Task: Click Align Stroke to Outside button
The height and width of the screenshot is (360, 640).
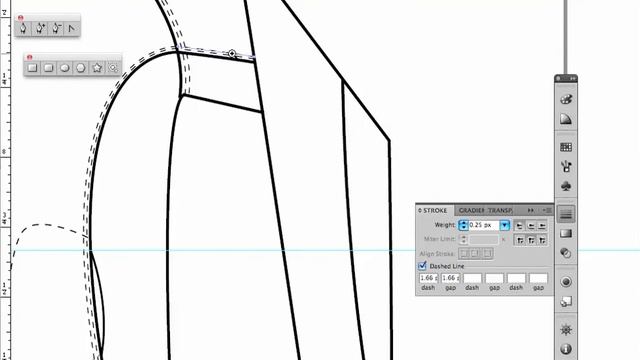Action: [487, 253]
